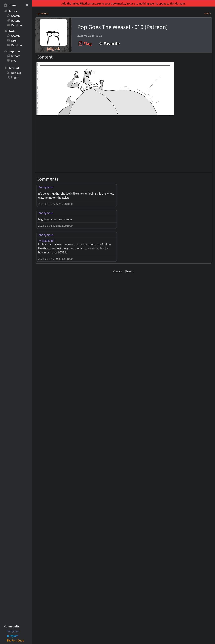215x644 pixels.
Task: Open the Import page
Action: pos(15,56)
